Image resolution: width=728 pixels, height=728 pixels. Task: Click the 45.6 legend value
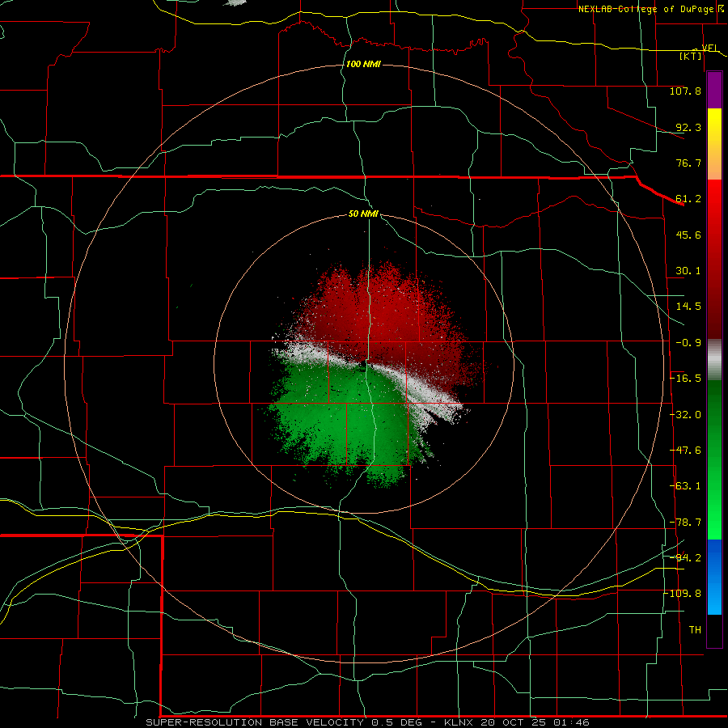[688, 235]
